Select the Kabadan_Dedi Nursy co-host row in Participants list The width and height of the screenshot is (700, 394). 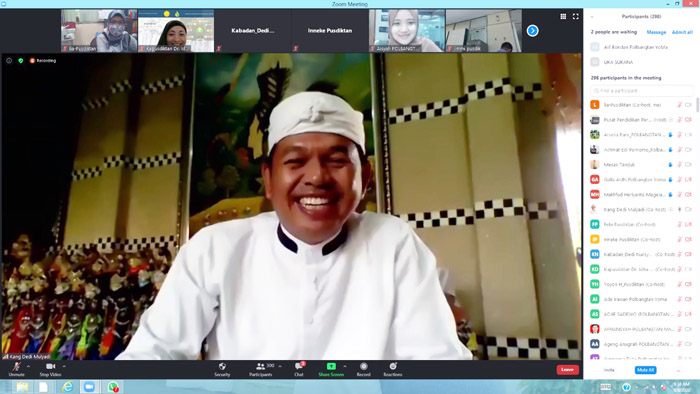tap(641, 254)
